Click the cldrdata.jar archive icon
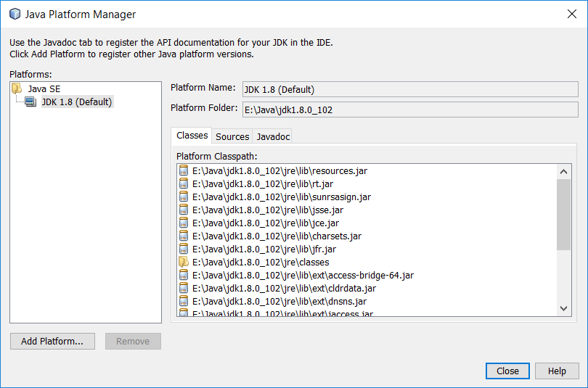This screenshot has width=588, height=388. point(184,289)
